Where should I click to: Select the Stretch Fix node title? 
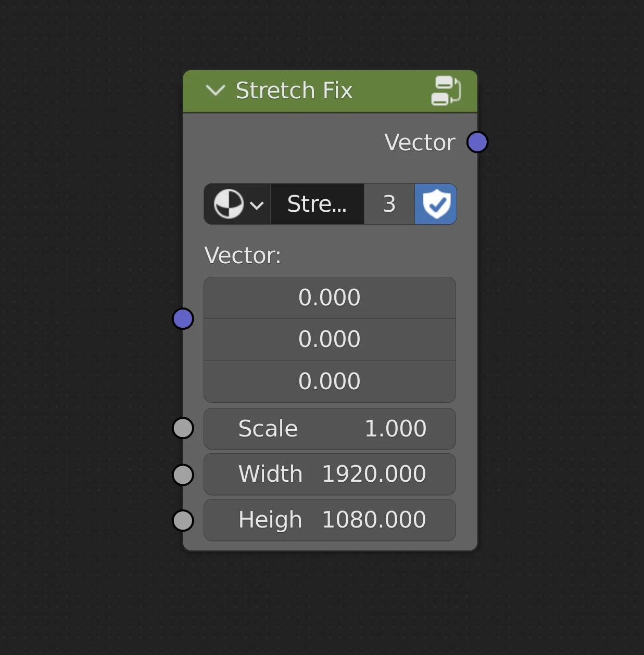[294, 91]
